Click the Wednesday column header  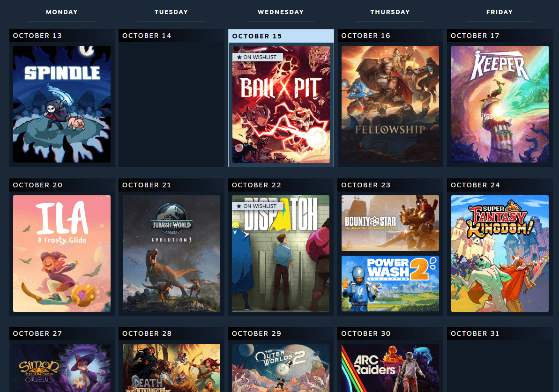tap(281, 12)
